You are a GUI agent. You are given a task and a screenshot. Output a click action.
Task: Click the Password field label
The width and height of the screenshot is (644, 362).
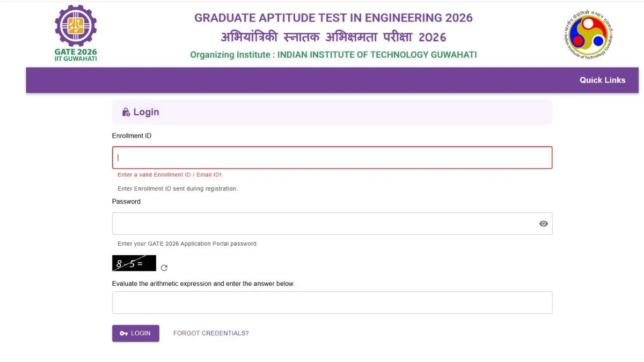[x=126, y=202]
